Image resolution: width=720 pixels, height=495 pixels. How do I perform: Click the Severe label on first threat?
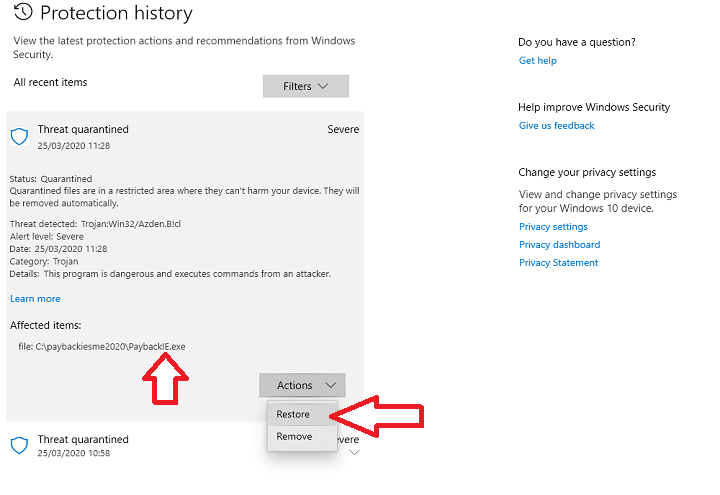tap(342, 130)
